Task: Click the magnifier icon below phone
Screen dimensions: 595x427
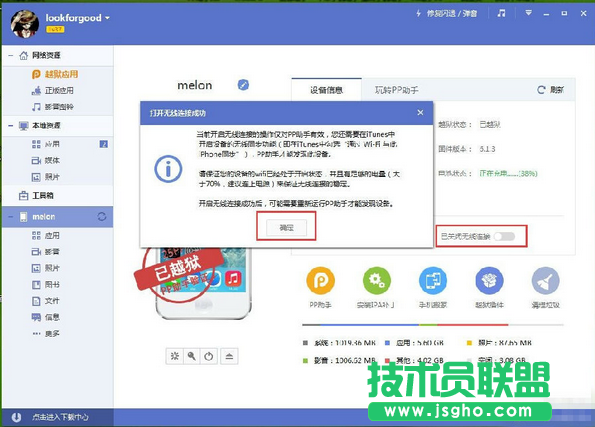Action: click(192, 356)
